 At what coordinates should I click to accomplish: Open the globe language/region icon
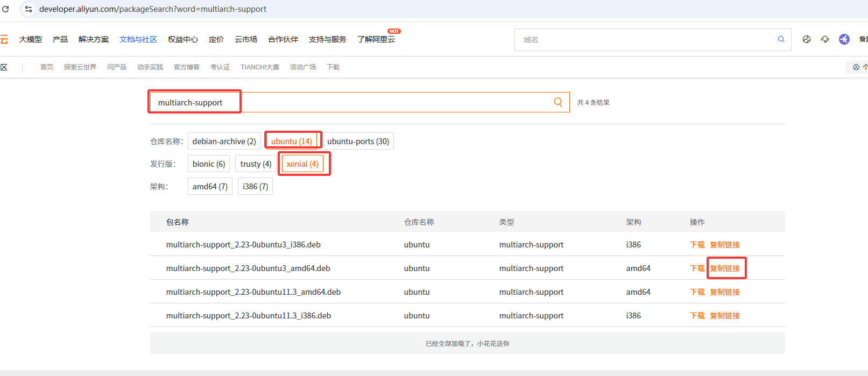click(806, 39)
